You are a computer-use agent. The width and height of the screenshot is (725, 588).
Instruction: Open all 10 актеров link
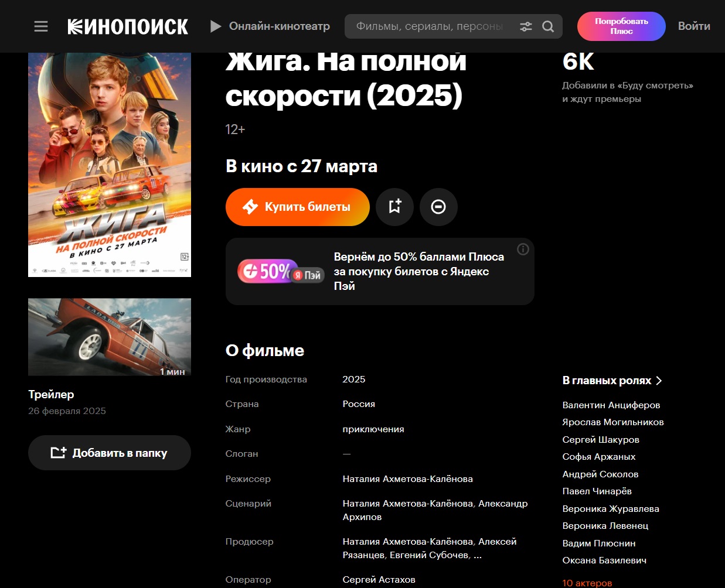[587, 583]
